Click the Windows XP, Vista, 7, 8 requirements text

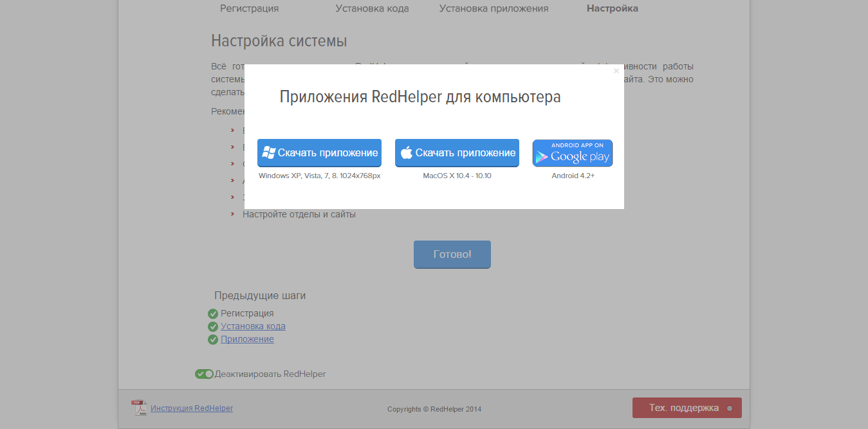point(319,176)
